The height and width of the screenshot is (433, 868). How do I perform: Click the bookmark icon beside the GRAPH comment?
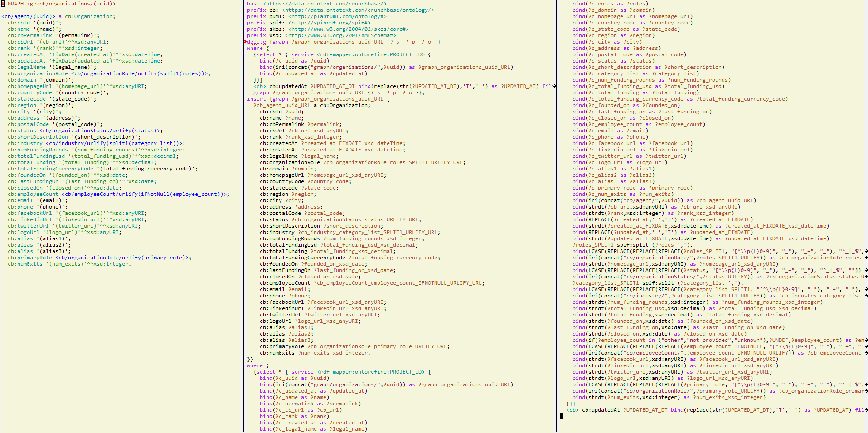pyautogui.click(x=4, y=3)
